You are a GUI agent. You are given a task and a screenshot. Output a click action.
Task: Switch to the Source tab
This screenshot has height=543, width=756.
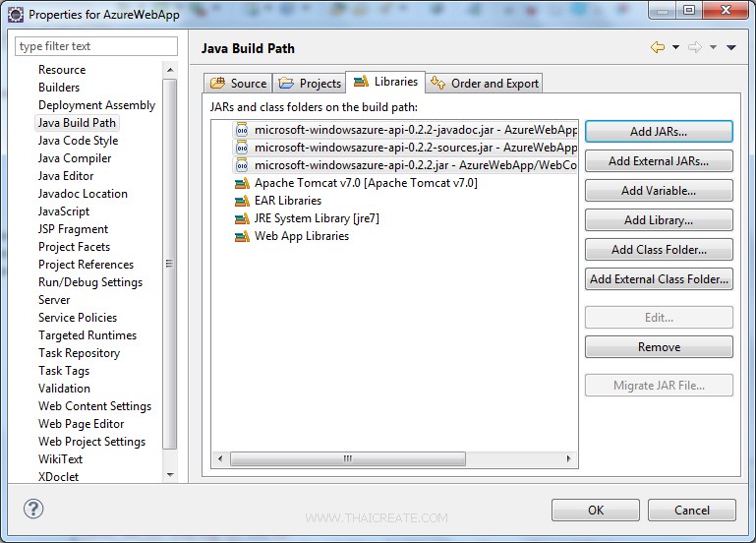coord(238,83)
